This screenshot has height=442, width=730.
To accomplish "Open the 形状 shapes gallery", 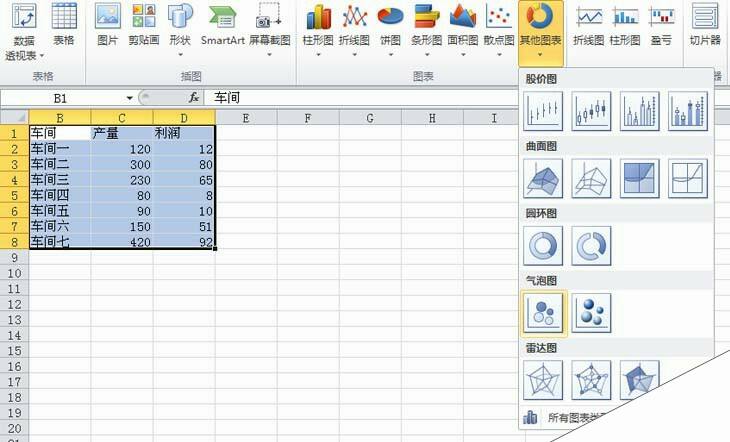I will [180, 29].
